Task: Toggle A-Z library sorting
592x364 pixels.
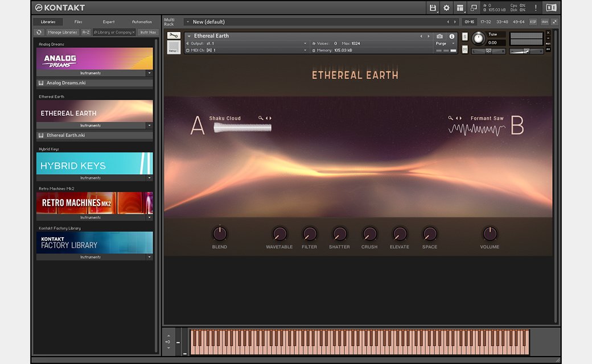Action: [x=86, y=32]
